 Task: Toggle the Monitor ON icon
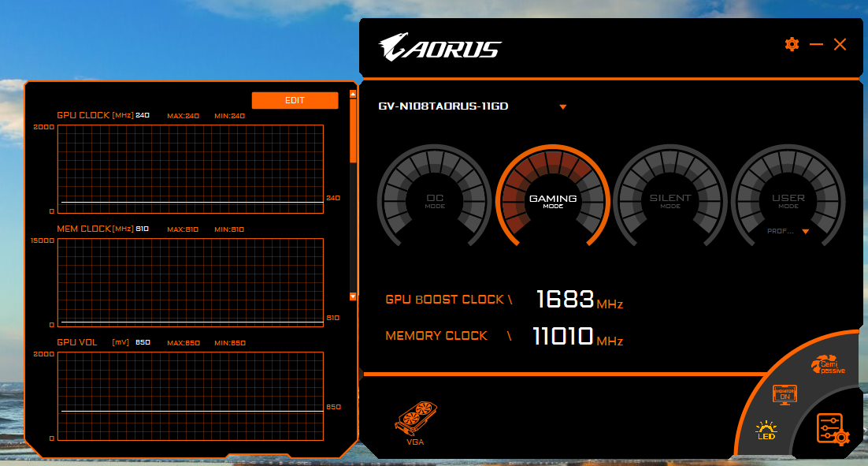click(x=785, y=394)
